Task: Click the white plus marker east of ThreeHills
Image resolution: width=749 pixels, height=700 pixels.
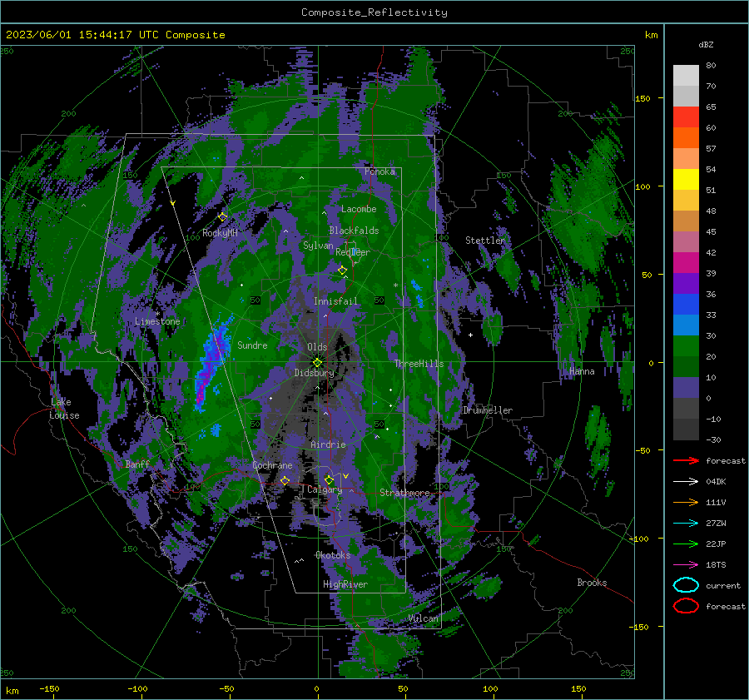Action: [470, 335]
